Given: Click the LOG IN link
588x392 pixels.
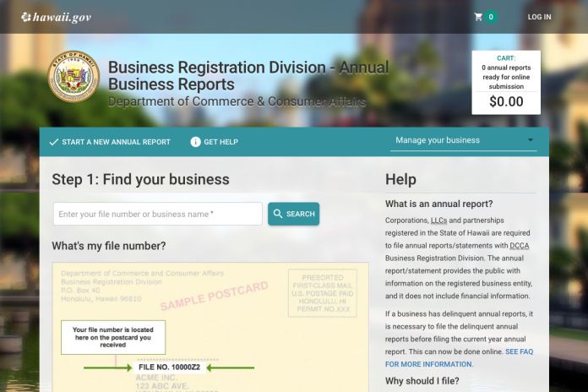Looking at the screenshot, I should pyautogui.click(x=539, y=17).
